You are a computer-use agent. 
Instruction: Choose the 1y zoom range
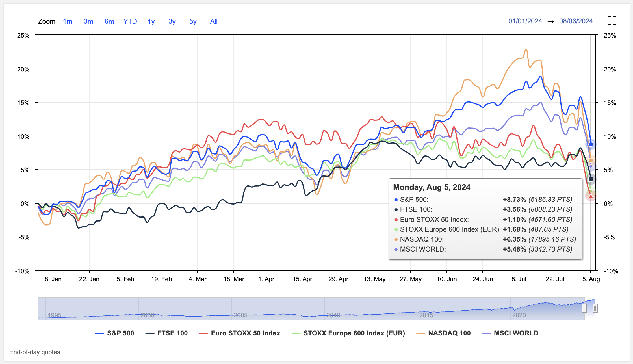[x=151, y=21]
